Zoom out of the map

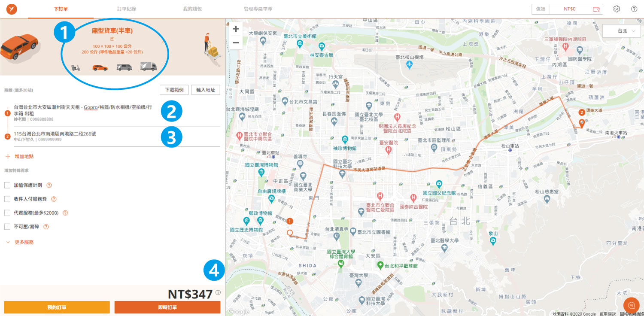[x=236, y=42]
